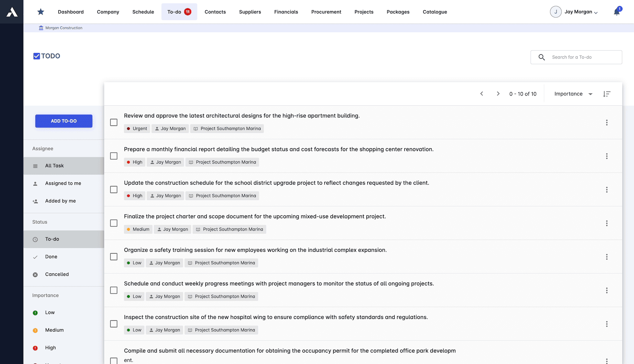This screenshot has height=364, width=634.
Task: Click the search magnifier icon
Action: click(542, 57)
